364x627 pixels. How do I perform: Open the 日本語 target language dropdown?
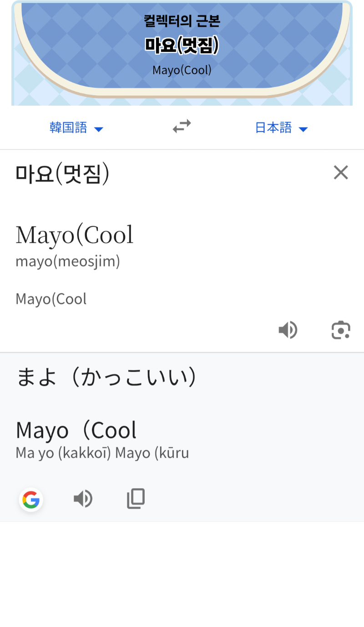[273, 127]
